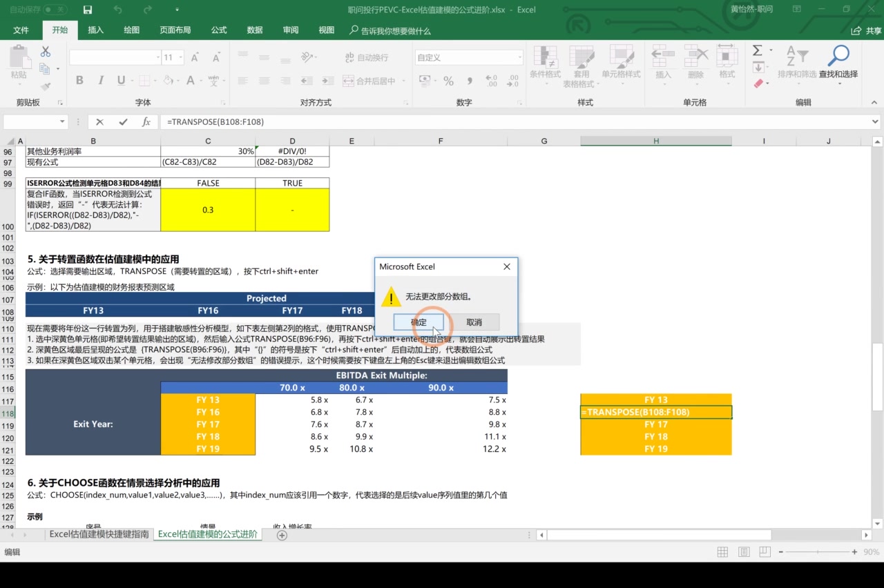
Task: Click the Fill down arrow icon
Action: click(x=758, y=68)
